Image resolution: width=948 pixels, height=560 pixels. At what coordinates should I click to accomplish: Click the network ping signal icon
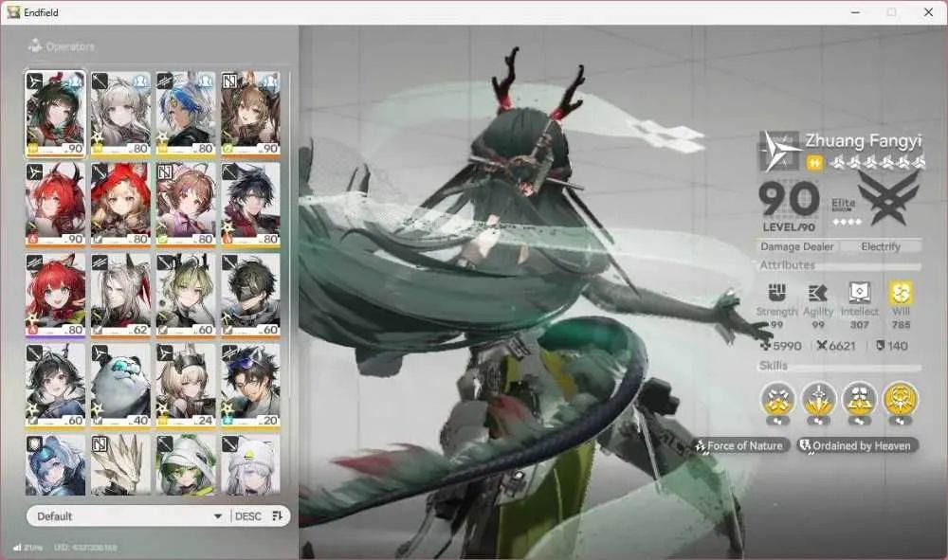(x=17, y=548)
